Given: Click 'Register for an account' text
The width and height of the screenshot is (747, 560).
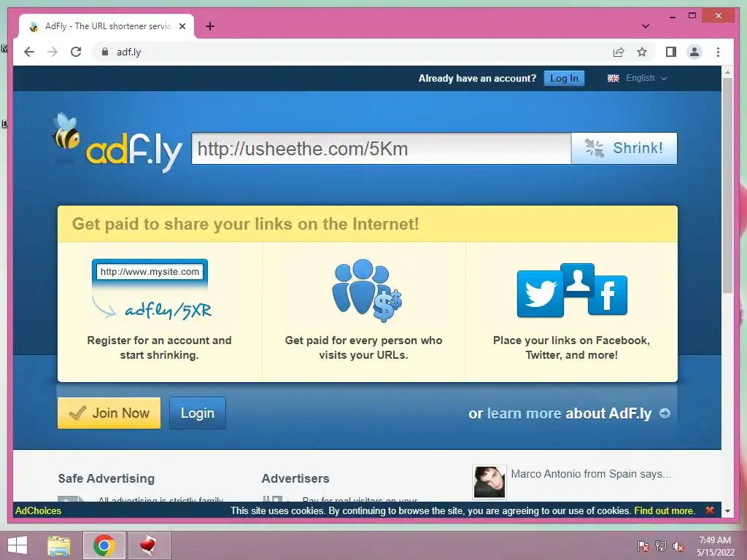Looking at the screenshot, I should pyautogui.click(x=159, y=348).
